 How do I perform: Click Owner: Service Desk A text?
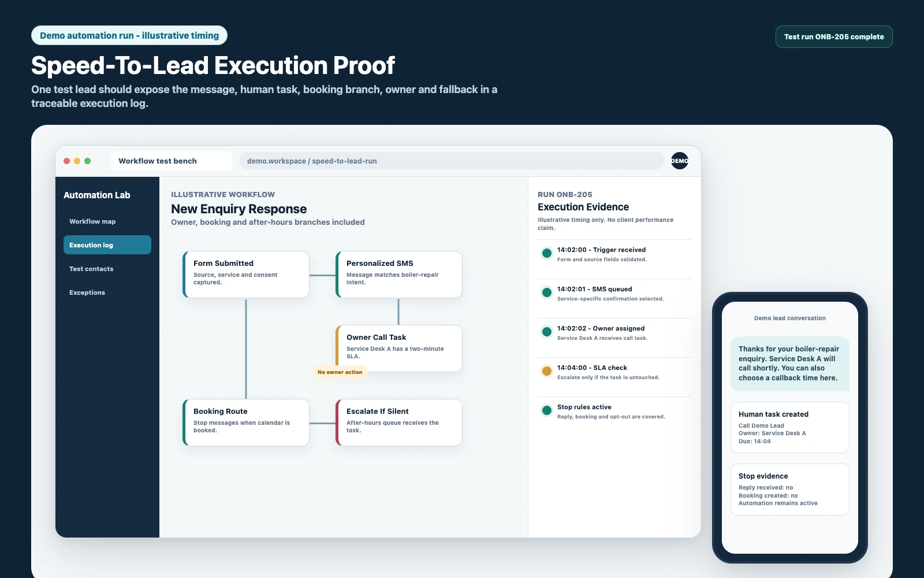coord(772,433)
